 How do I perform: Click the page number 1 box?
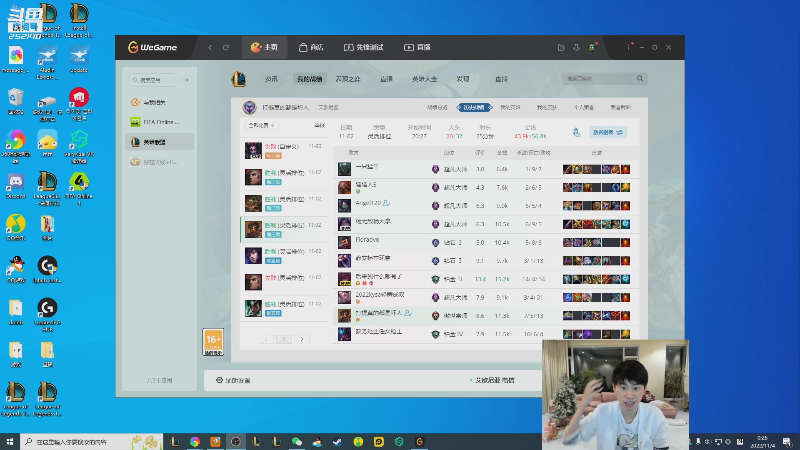tap(284, 339)
